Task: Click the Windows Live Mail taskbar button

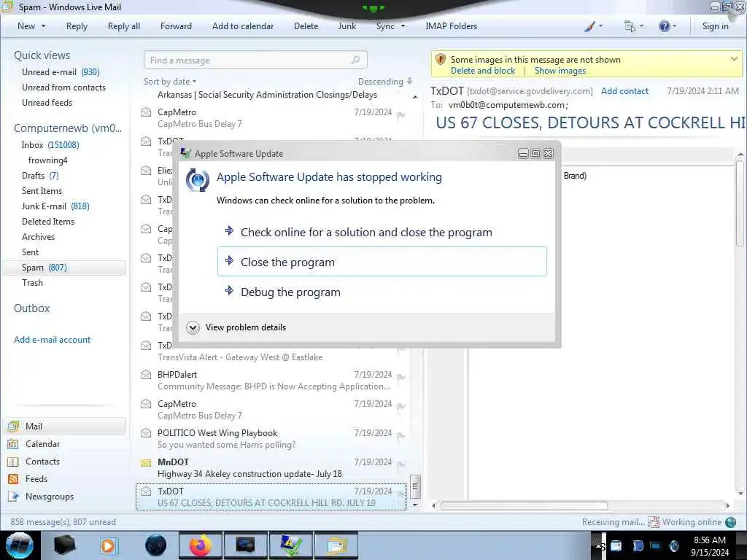Action: [336, 545]
